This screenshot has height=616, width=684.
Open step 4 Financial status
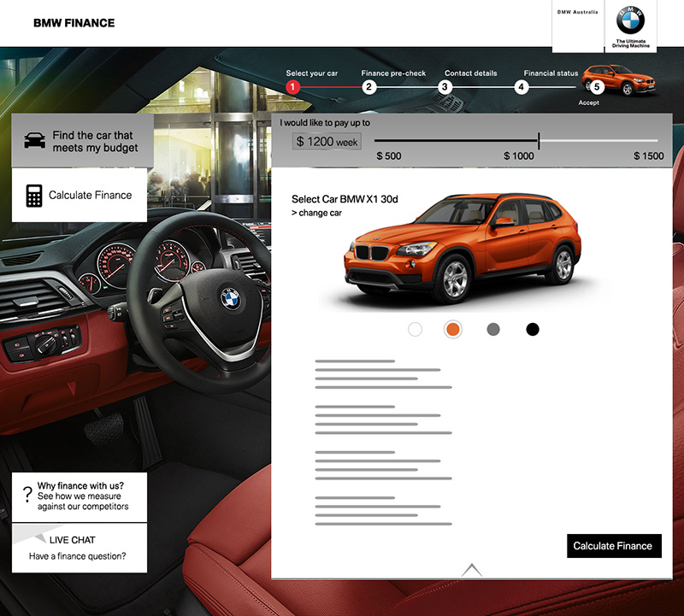coord(522,87)
